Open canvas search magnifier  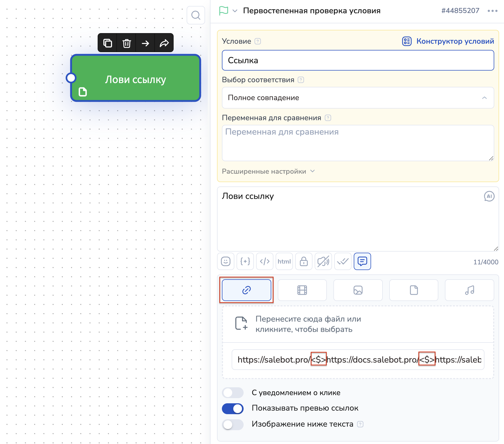196,15
